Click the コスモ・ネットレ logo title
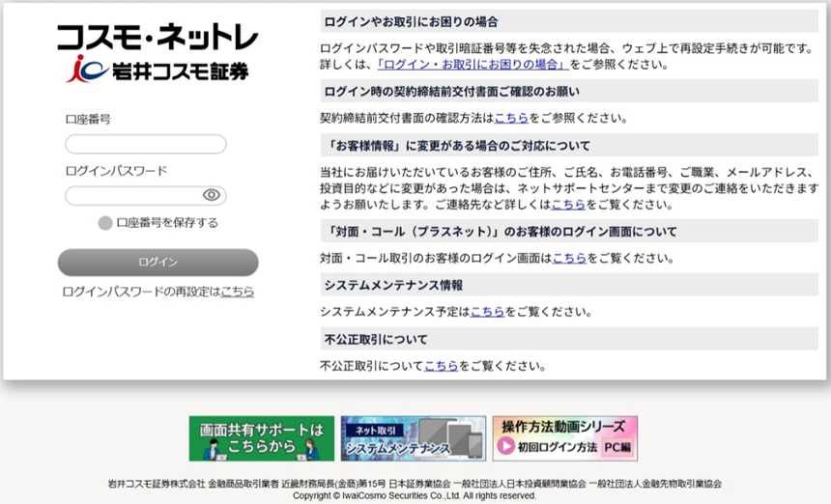The height and width of the screenshot is (504, 831). 158,37
